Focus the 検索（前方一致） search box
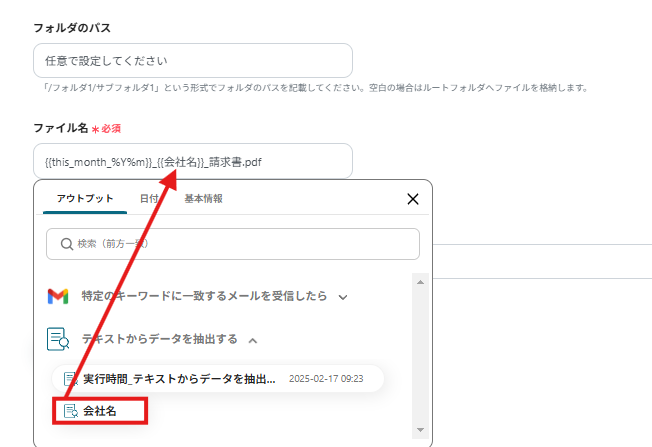 233,244
